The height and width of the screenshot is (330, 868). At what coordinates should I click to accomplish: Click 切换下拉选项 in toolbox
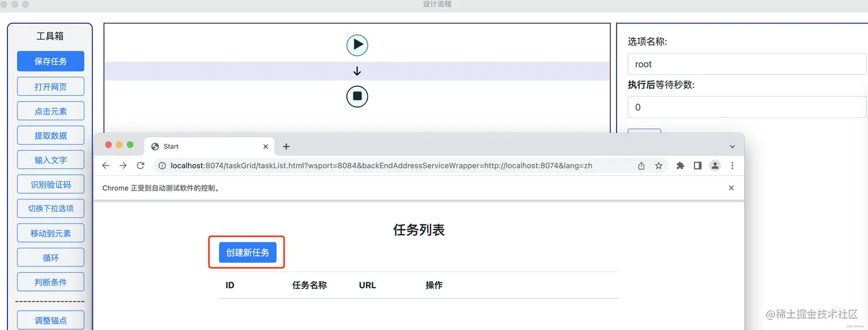(51, 208)
